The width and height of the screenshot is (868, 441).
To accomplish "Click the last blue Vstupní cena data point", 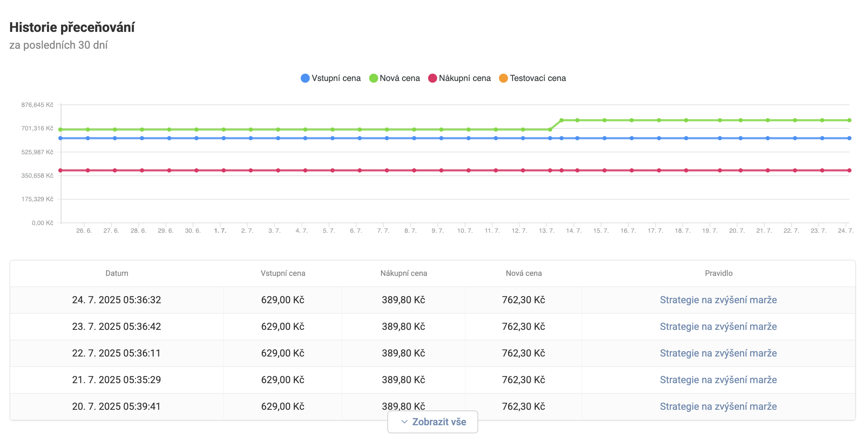I will click(849, 138).
